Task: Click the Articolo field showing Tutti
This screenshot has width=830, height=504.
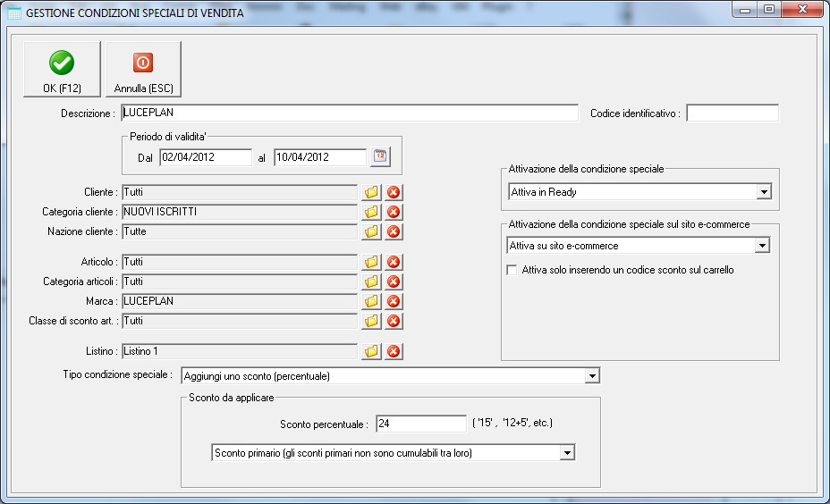Action: [240, 262]
